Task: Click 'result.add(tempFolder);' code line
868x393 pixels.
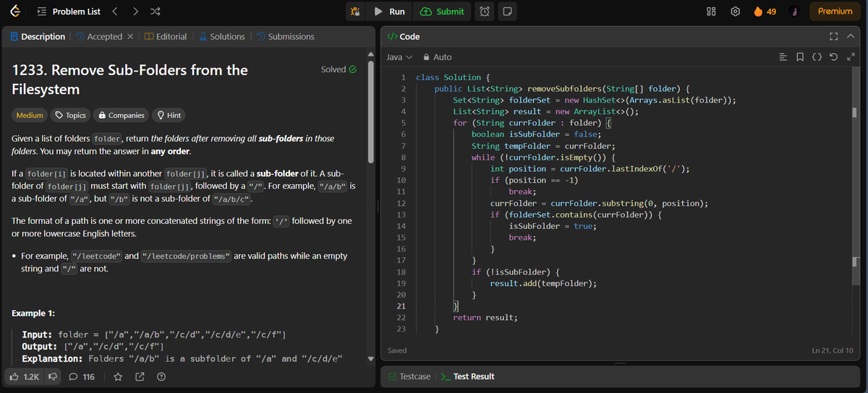Action: (x=543, y=283)
